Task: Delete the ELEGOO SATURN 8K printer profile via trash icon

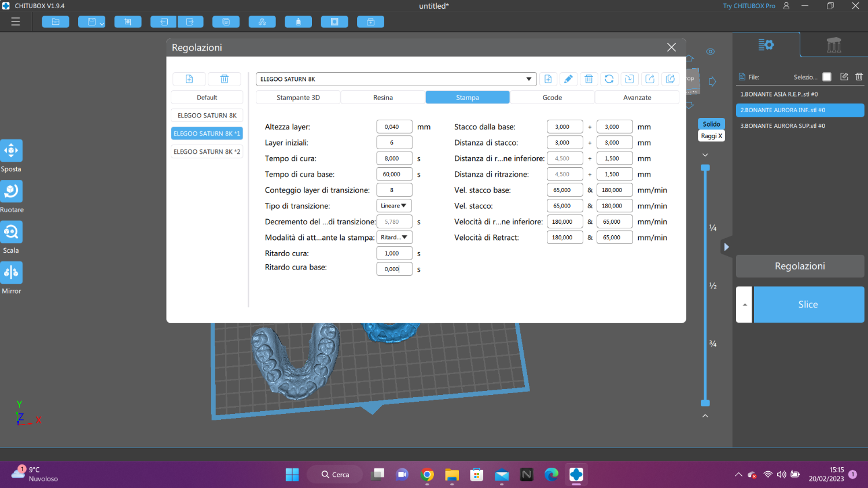Action: pos(589,79)
